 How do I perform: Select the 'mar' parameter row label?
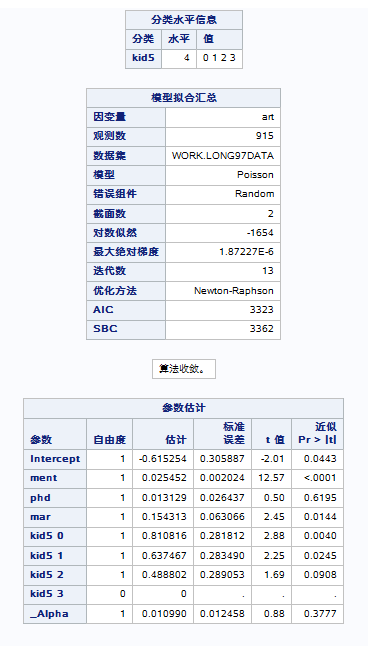tap(40, 517)
